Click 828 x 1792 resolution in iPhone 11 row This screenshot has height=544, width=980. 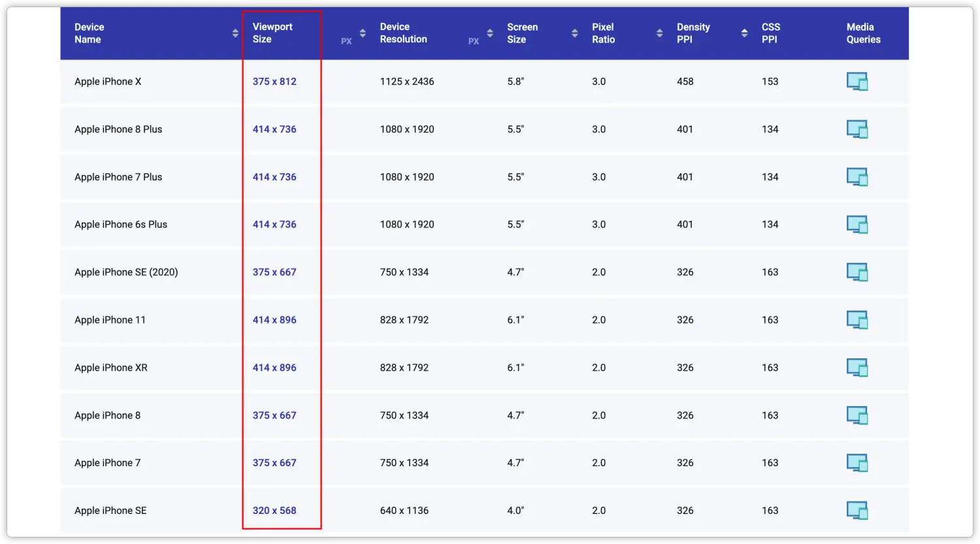pos(404,320)
